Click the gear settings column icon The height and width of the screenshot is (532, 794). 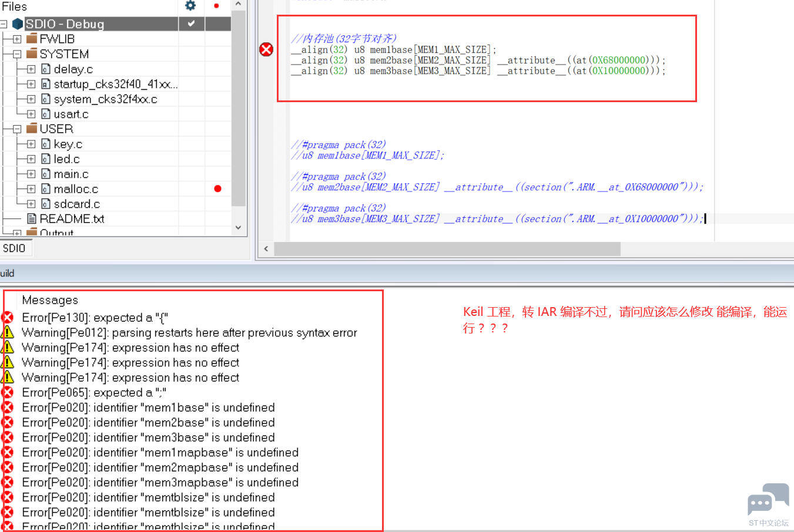pos(190,6)
